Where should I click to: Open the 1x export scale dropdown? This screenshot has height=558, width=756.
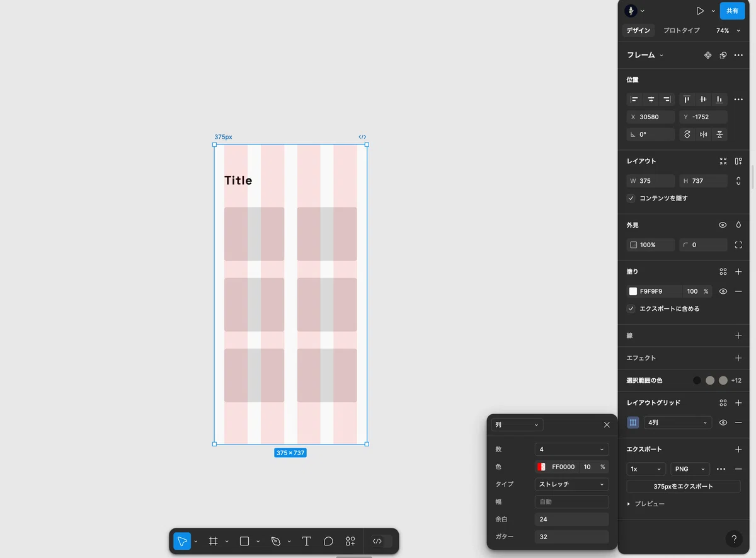[646, 469]
